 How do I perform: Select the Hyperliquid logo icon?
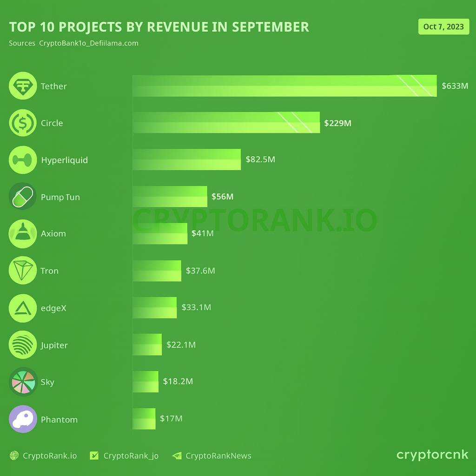coord(22,160)
